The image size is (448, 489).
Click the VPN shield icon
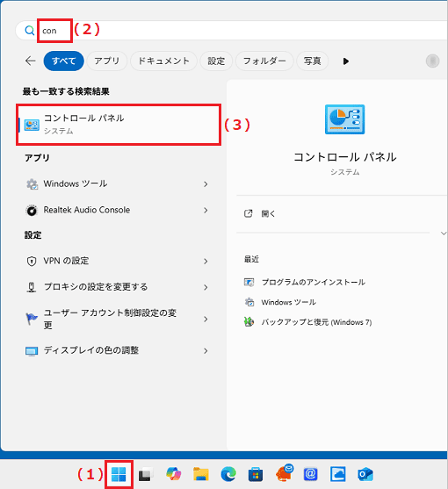pyautogui.click(x=32, y=261)
